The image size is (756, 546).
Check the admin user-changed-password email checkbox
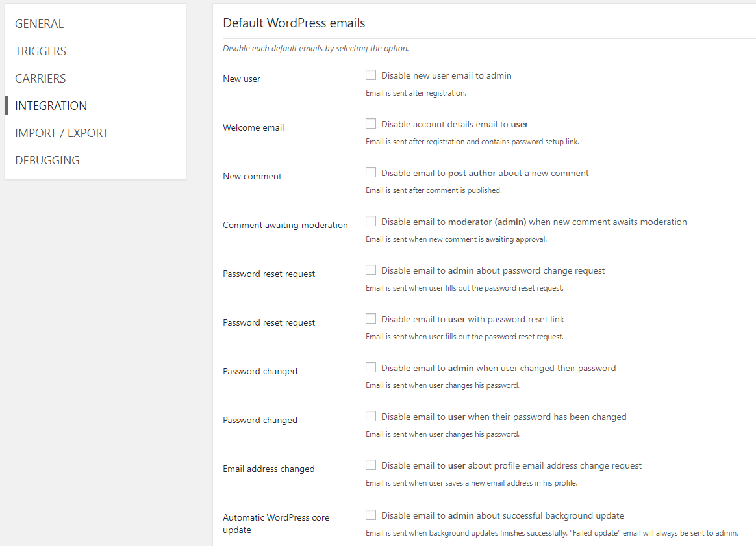(x=371, y=368)
